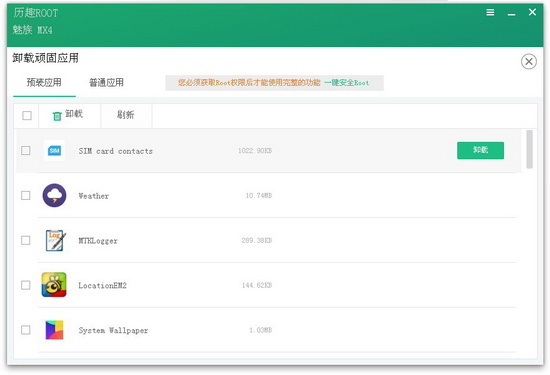Screen dimensions: 550x375
Task: Check the Weather app checkbox
Action: click(26, 195)
